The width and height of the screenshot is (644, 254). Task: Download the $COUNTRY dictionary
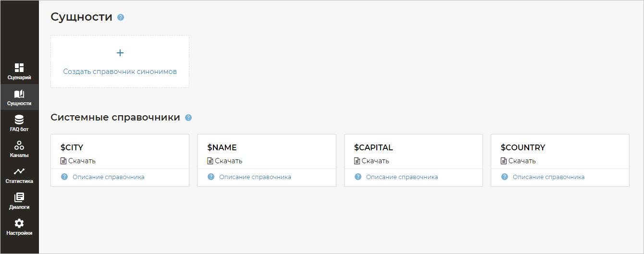coord(521,161)
